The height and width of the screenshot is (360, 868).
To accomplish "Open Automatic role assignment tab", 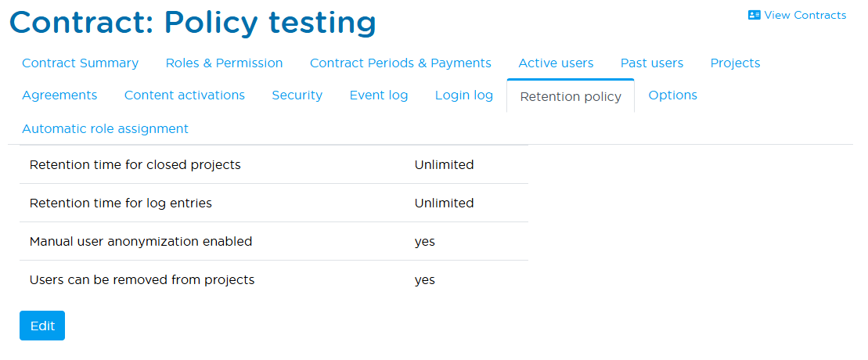I will point(105,128).
